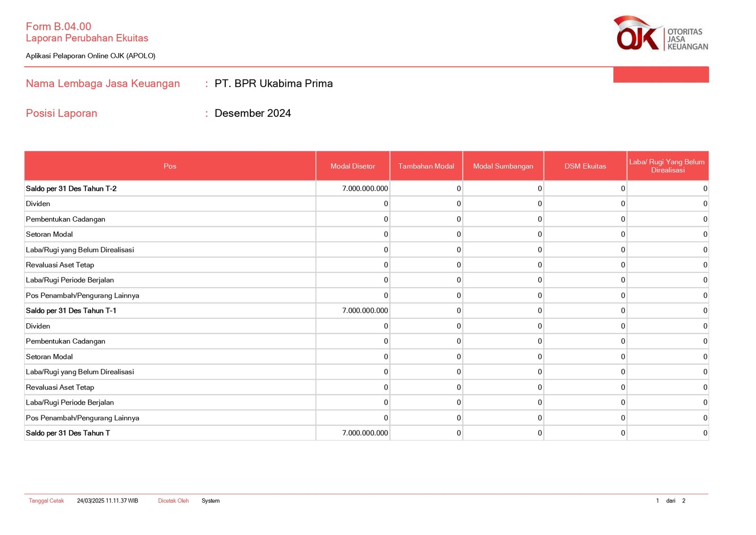Select the Saldo per 31 Des Tahun T label
The image size is (756, 535).
click(68, 433)
